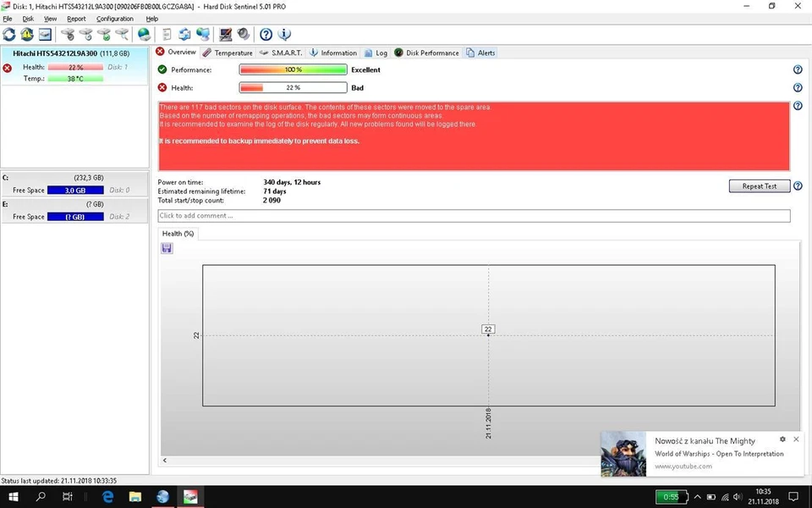This screenshot has height=508, width=812.
Task: Switch to the S.M.A.R.T. tab
Action: coord(281,52)
